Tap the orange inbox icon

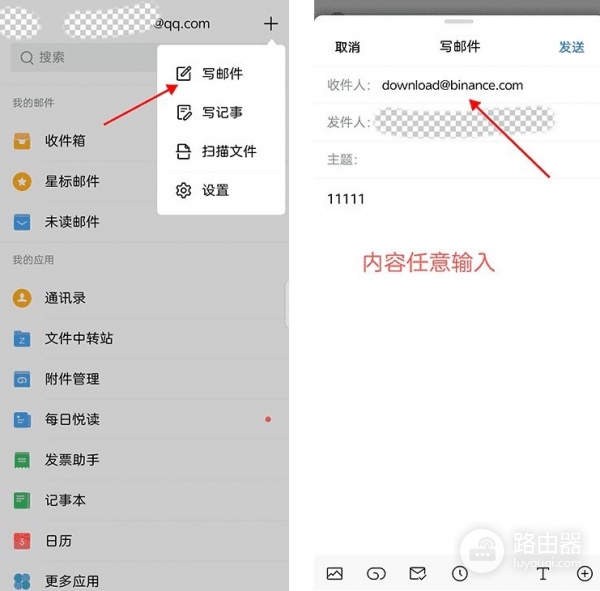pyautogui.click(x=22, y=141)
